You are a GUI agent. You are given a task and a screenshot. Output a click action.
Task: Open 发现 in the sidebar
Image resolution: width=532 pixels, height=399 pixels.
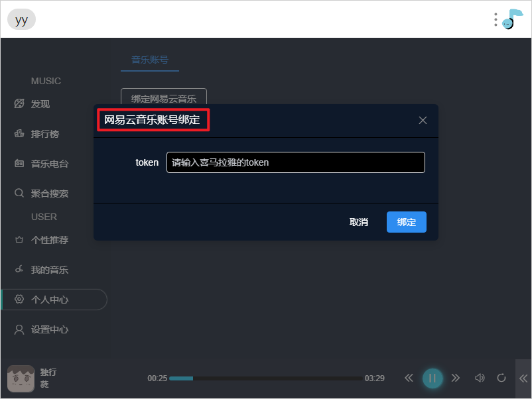(x=40, y=104)
